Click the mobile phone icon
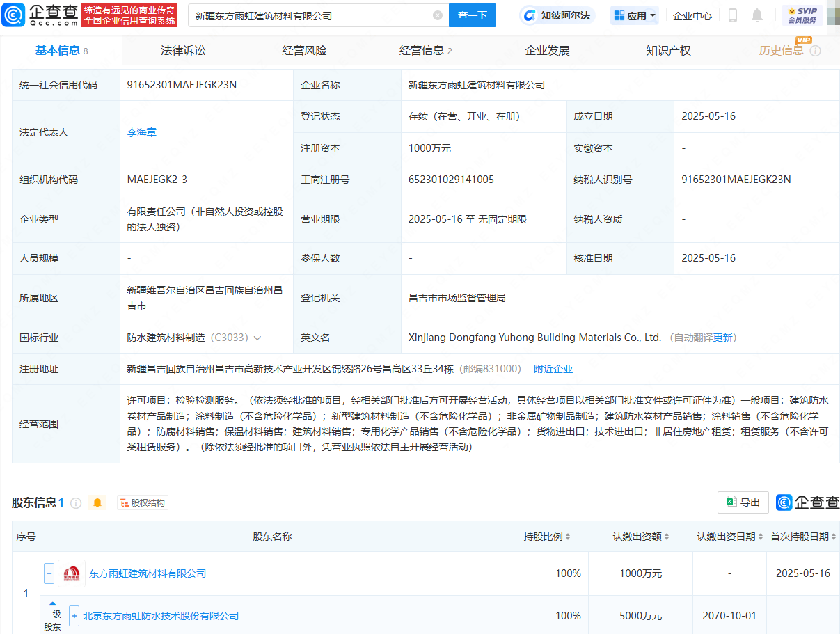Viewport: 840px width, 634px height. click(x=732, y=15)
